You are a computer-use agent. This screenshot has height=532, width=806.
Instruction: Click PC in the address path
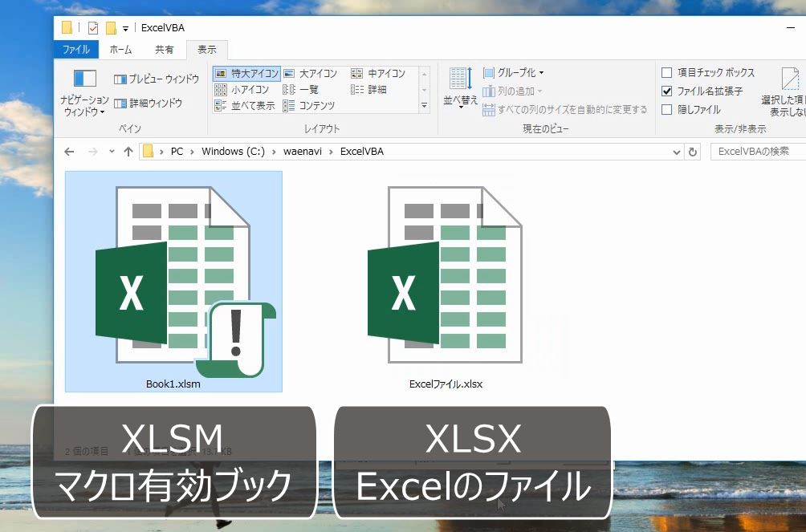177,152
